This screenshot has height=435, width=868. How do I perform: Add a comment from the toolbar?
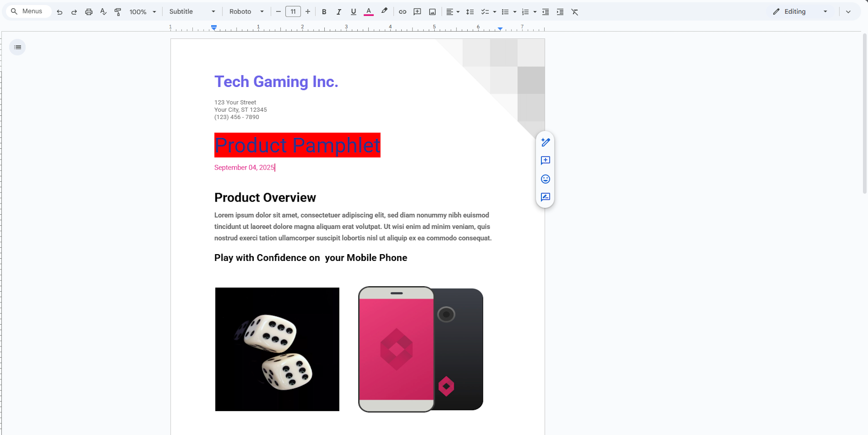pos(417,12)
